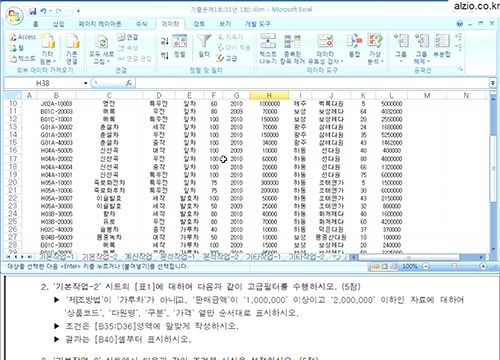Click Remove Duplicates (중복된 항목 제거)
Image resolution: width=500 pixels, height=360 pixels.
(x=292, y=49)
